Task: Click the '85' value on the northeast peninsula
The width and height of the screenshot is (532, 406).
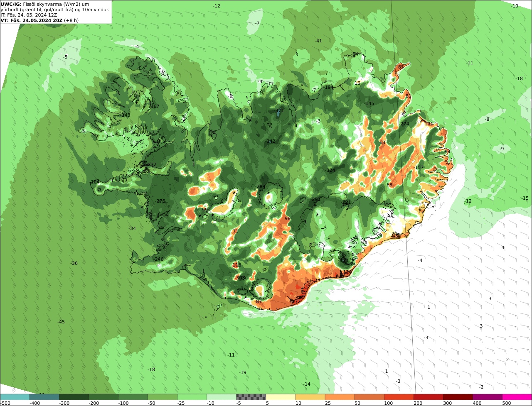Action: point(401,67)
